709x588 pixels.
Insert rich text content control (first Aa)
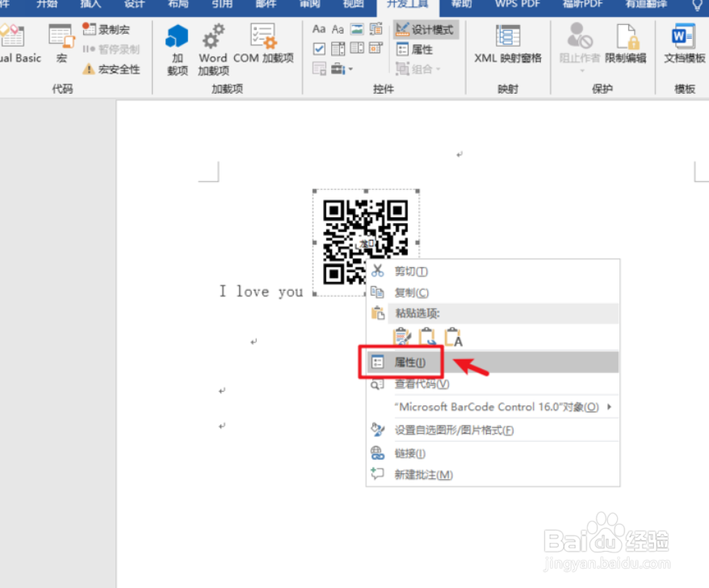click(x=319, y=29)
